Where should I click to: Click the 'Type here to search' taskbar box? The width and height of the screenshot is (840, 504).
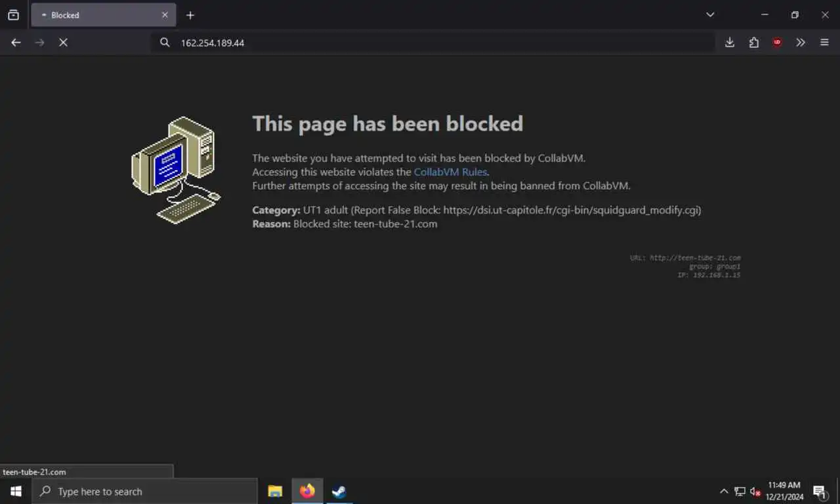pyautogui.click(x=144, y=492)
